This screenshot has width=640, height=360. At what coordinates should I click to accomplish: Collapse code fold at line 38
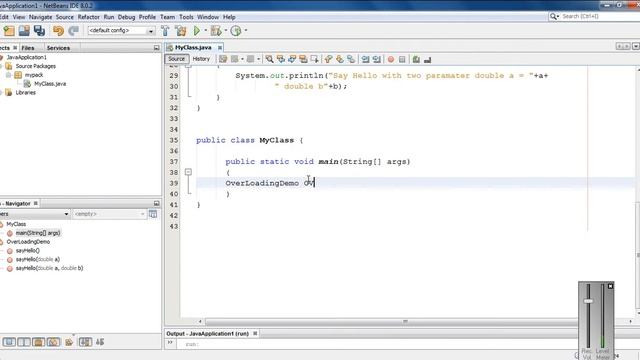click(x=188, y=172)
